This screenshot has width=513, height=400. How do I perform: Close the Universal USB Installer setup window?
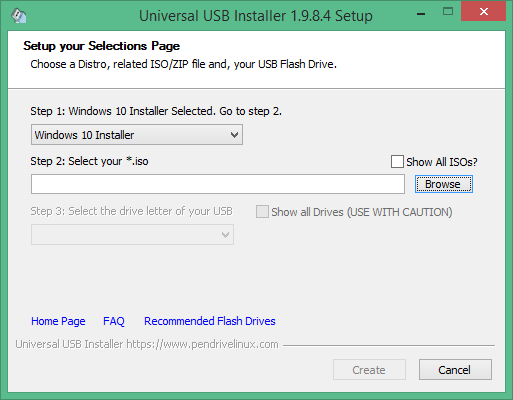tap(483, 11)
